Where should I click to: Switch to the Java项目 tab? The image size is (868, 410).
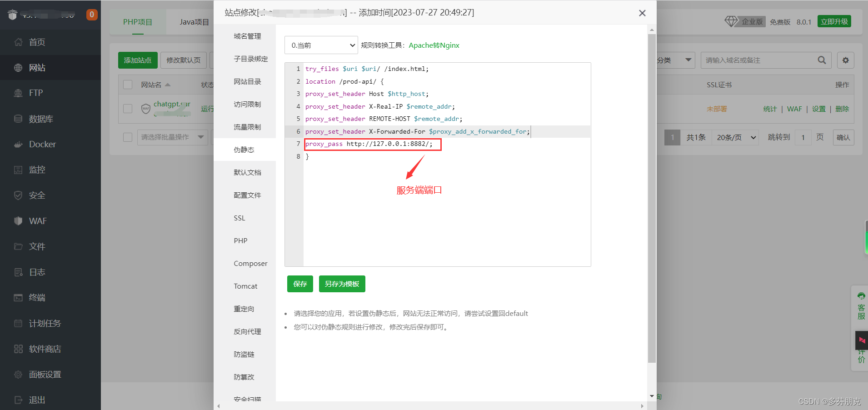click(194, 22)
